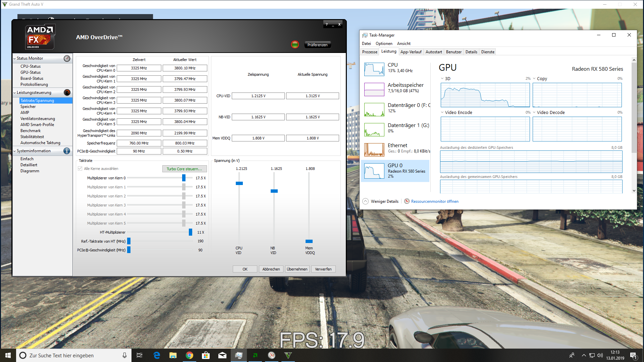Click the Systeminformation info icon

click(67, 151)
